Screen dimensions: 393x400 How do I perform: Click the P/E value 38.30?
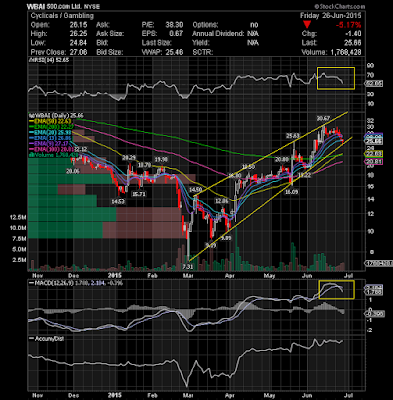pyautogui.click(x=174, y=25)
